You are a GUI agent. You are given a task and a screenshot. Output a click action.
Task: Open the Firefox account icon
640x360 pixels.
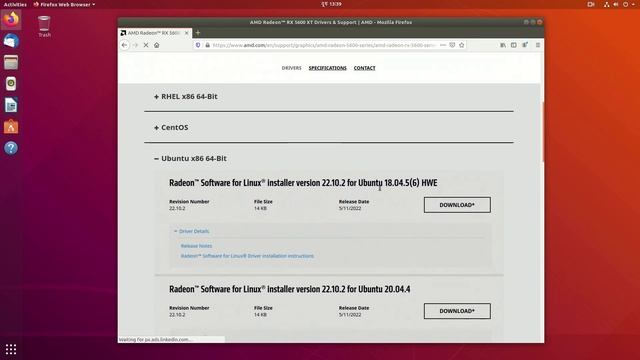(525, 45)
